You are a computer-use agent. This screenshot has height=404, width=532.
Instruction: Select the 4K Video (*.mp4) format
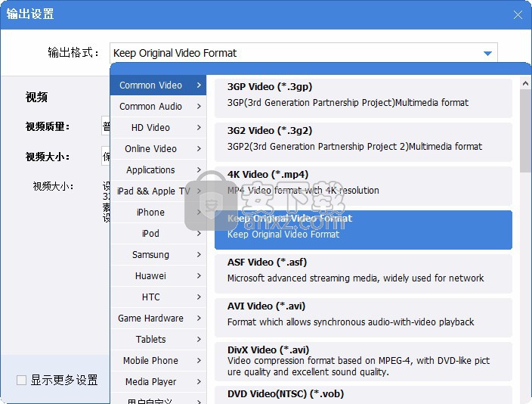pyautogui.click(x=363, y=186)
